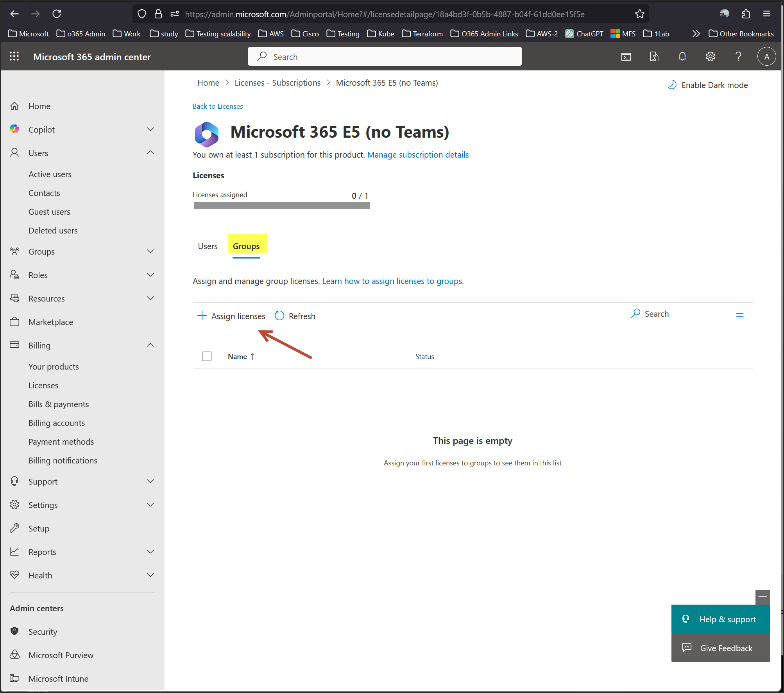784x693 pixels.
Task: Open Manage subscription details link
Action: pyautogui.click(x=418, y=155)
